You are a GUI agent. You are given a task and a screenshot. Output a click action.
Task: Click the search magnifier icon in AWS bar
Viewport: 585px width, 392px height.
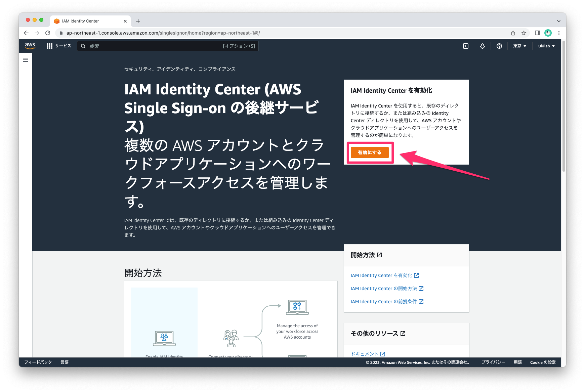point(83,46)
